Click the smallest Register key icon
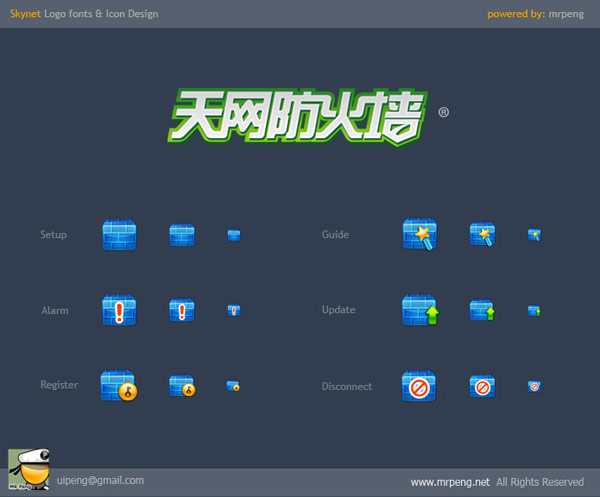 click(x=233, y=386)
